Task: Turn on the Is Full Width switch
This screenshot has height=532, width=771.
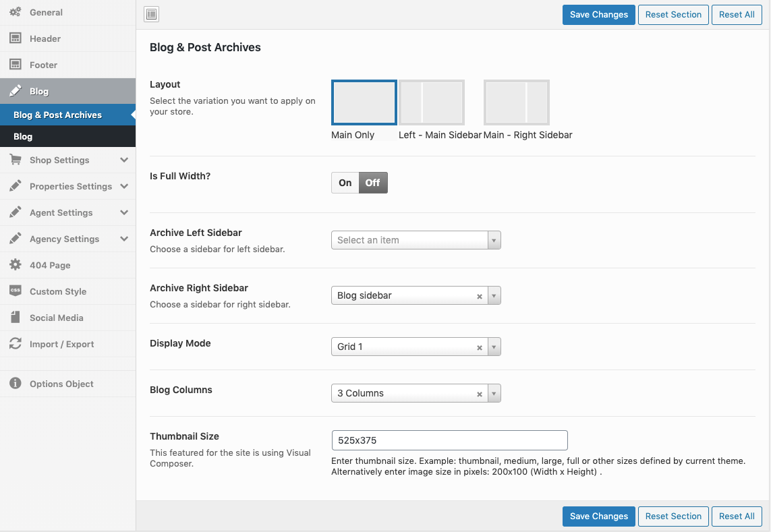Action: (345, 183)
